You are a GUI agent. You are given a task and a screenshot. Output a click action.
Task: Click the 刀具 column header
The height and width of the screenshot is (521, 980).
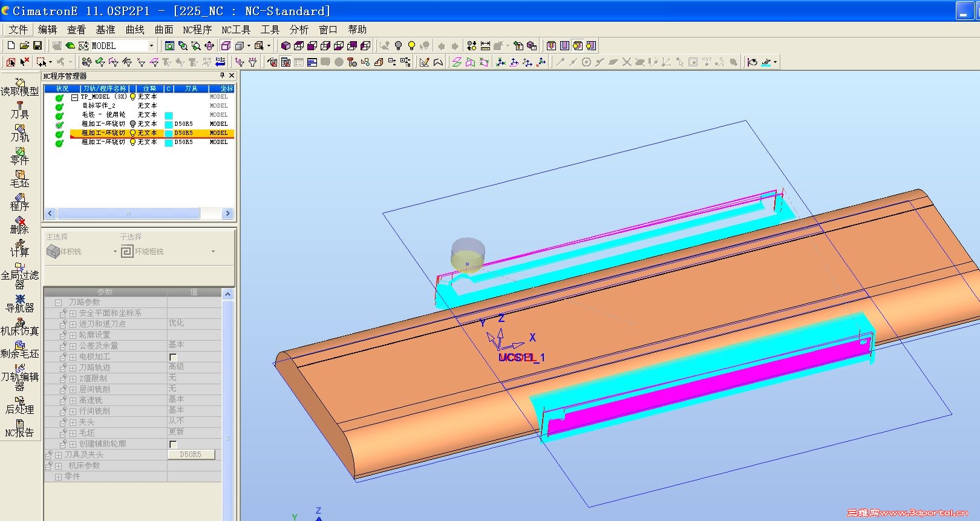click(x=191, y=88)
